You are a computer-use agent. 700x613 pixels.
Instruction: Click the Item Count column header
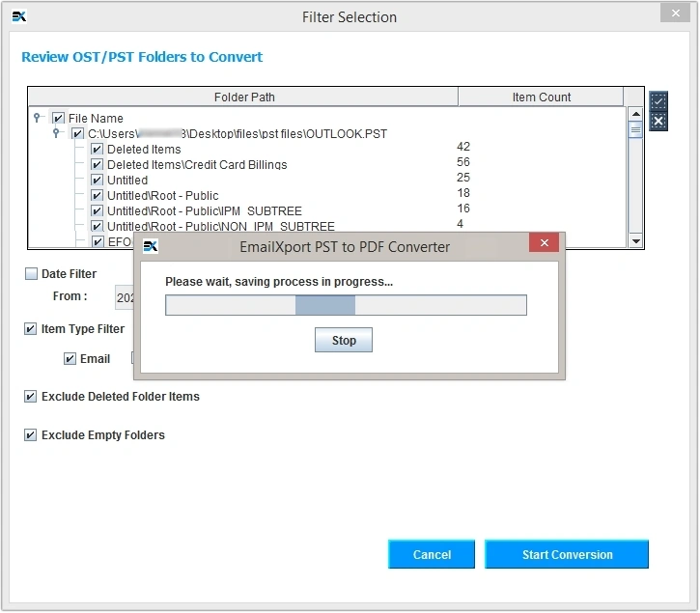tap(541, 97)
